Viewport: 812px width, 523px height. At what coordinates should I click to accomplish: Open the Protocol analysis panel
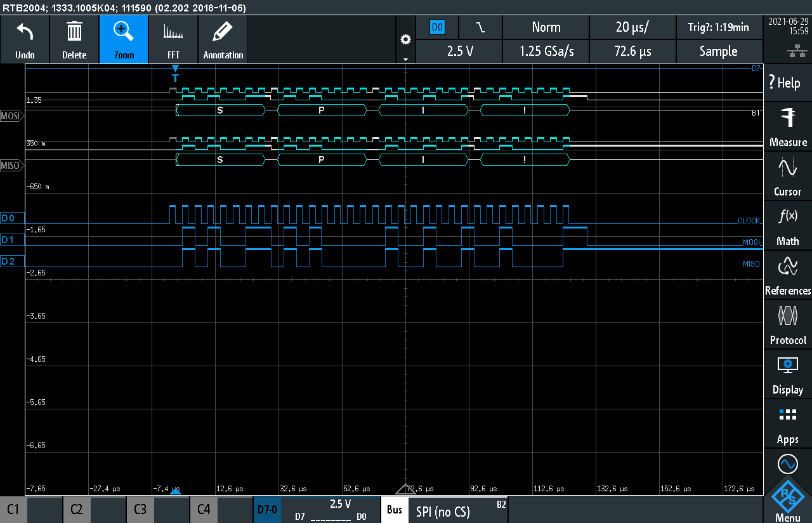click(x=787, y=324)
